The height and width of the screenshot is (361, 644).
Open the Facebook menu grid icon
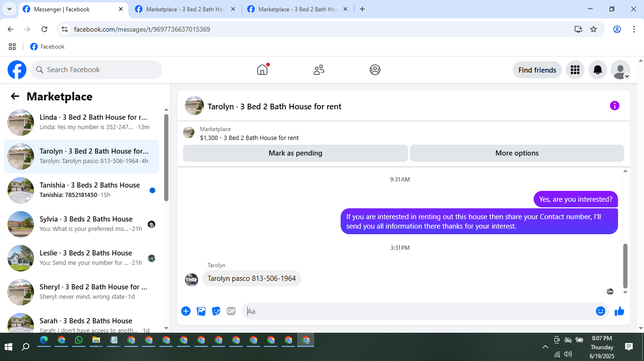click(x=575, y=70)
